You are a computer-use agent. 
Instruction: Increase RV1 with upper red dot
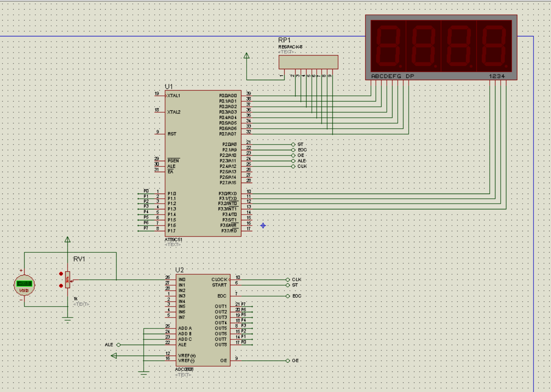pyautogui.click(x=60, y=274)
